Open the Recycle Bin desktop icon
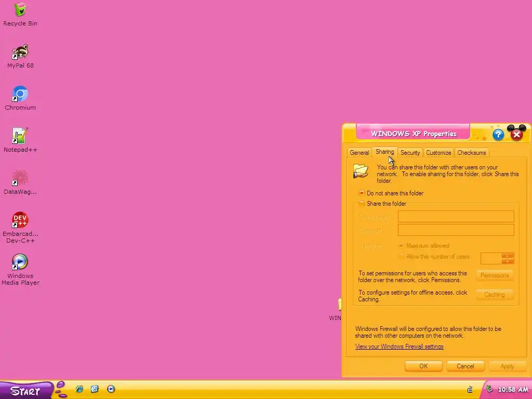 point(20,14)
